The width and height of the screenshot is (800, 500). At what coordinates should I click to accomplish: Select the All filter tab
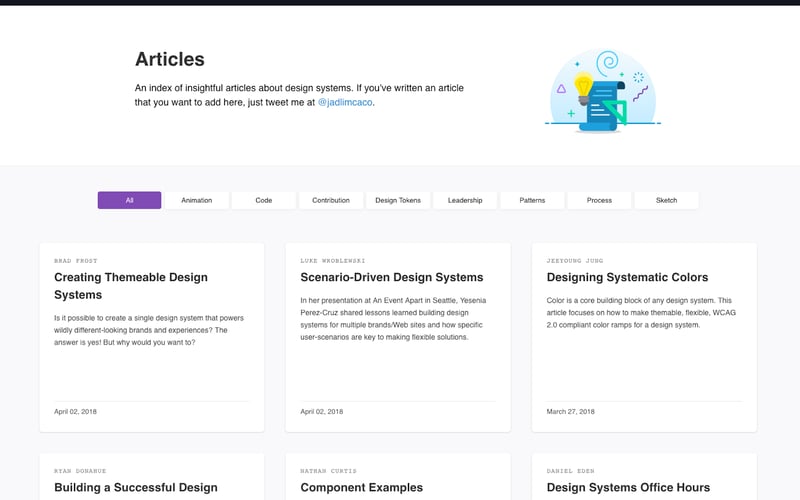tap(129, 200)
